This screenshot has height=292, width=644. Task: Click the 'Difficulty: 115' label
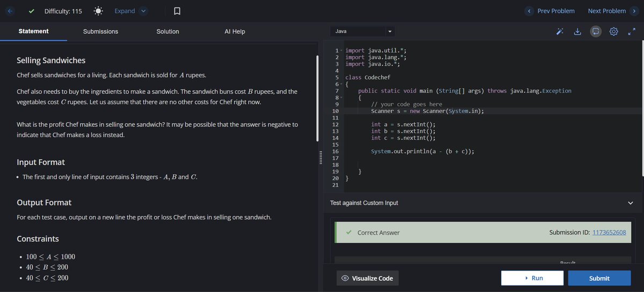63,11
